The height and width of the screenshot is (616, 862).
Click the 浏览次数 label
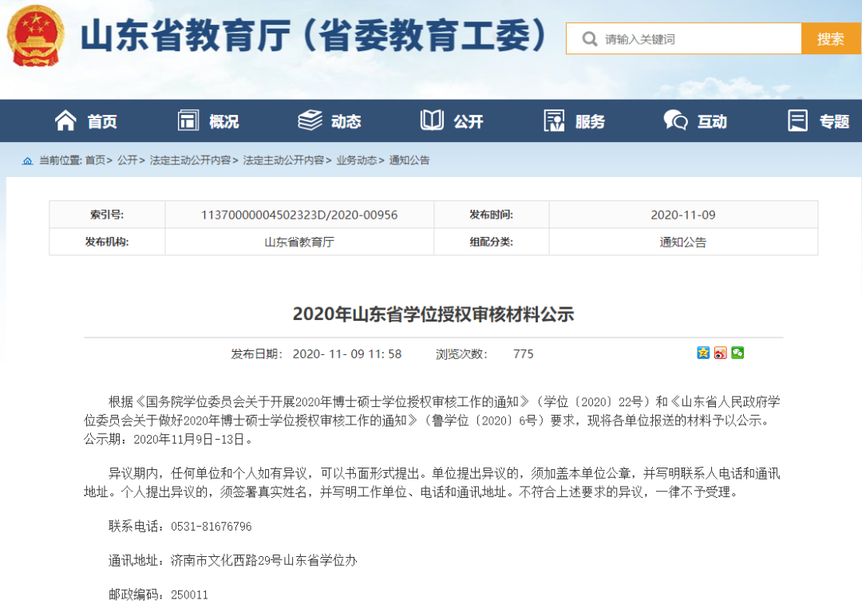(461, 354)
